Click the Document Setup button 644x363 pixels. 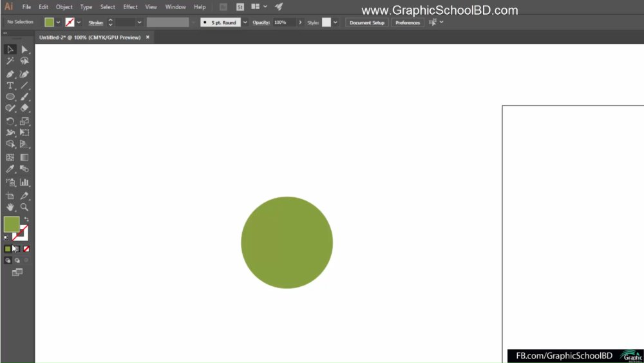click(x=367, y=23)
